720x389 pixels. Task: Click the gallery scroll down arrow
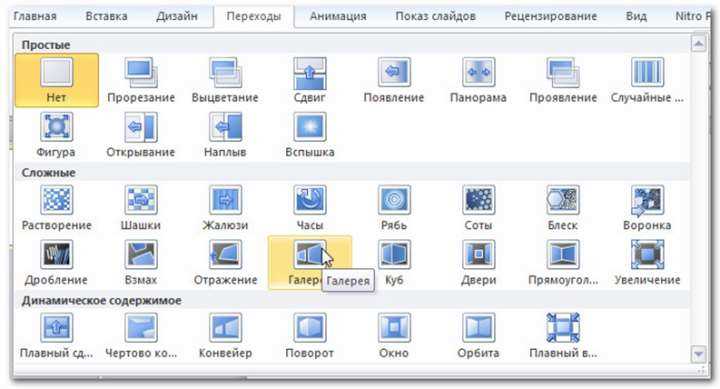698,354
